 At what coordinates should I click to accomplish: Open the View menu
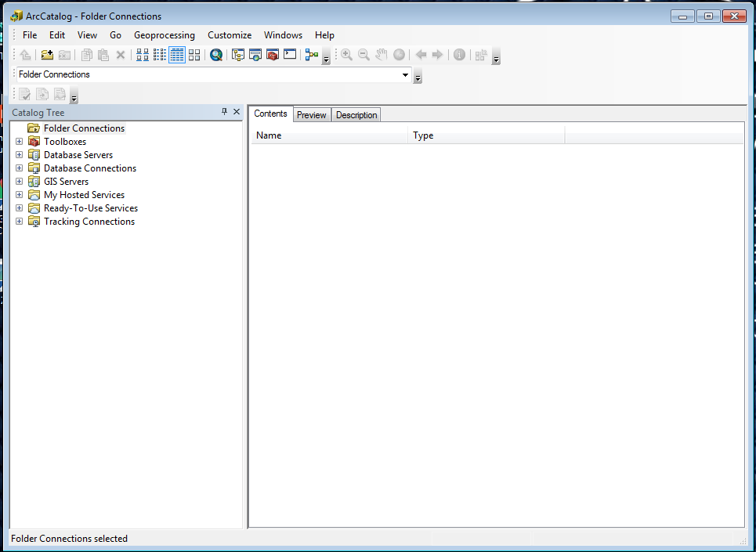(x=87, y=35)
